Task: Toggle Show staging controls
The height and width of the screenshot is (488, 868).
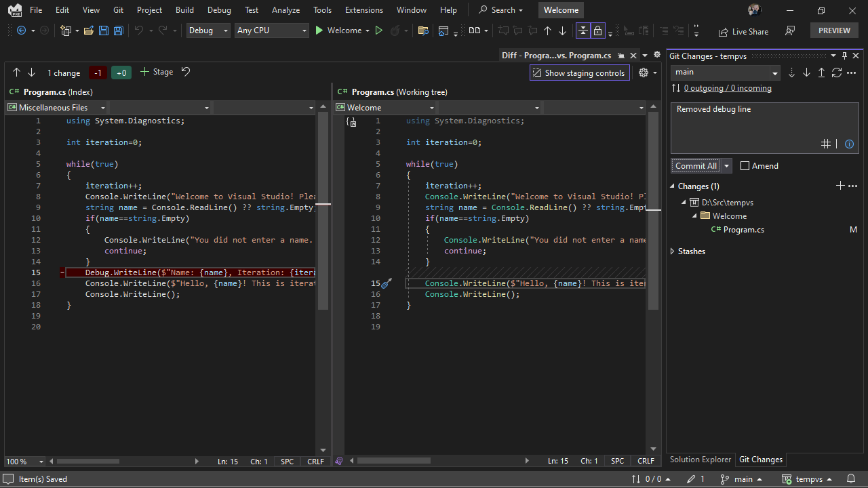Action: point(579,73)
